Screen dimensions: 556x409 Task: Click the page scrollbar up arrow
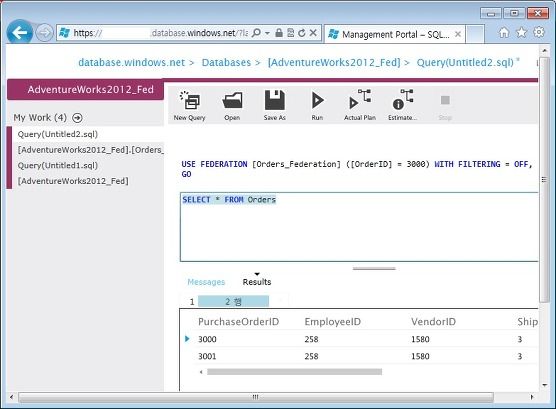(x=544, y=51)
